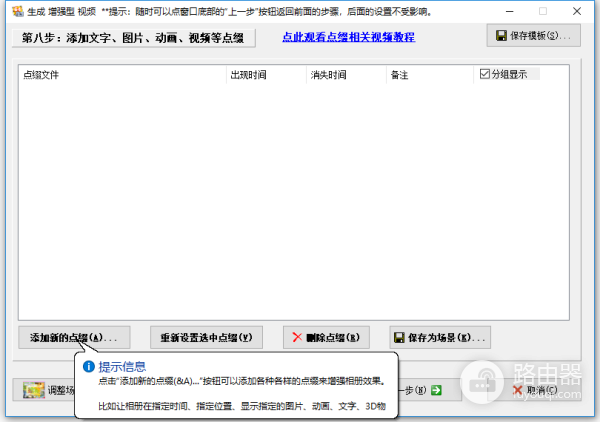
Task: Click 保存为场景(K)... button
Action: pyautogui.click(x=440, y=337)
